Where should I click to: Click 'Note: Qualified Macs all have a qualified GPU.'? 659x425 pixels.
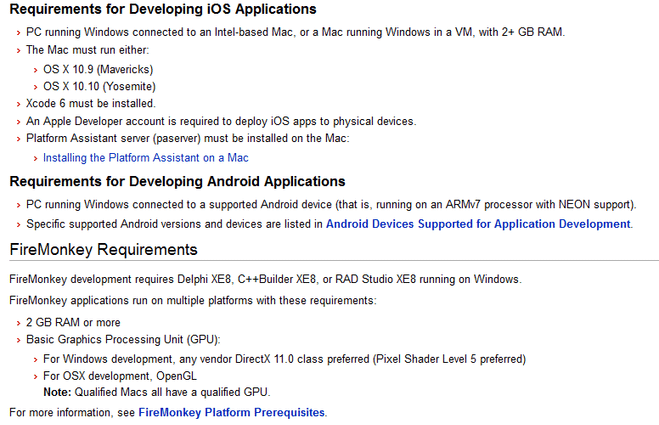[157, 392]
